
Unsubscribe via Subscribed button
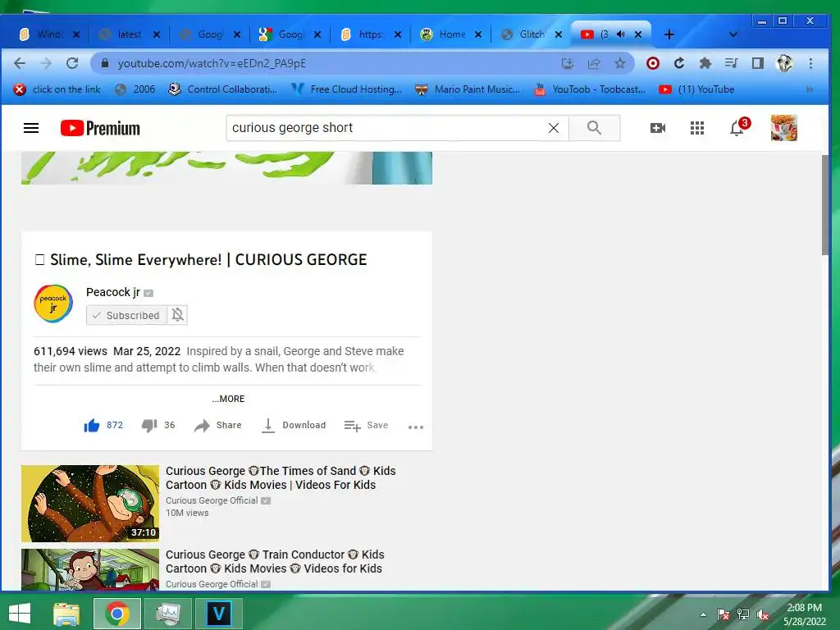pos(126,315)
